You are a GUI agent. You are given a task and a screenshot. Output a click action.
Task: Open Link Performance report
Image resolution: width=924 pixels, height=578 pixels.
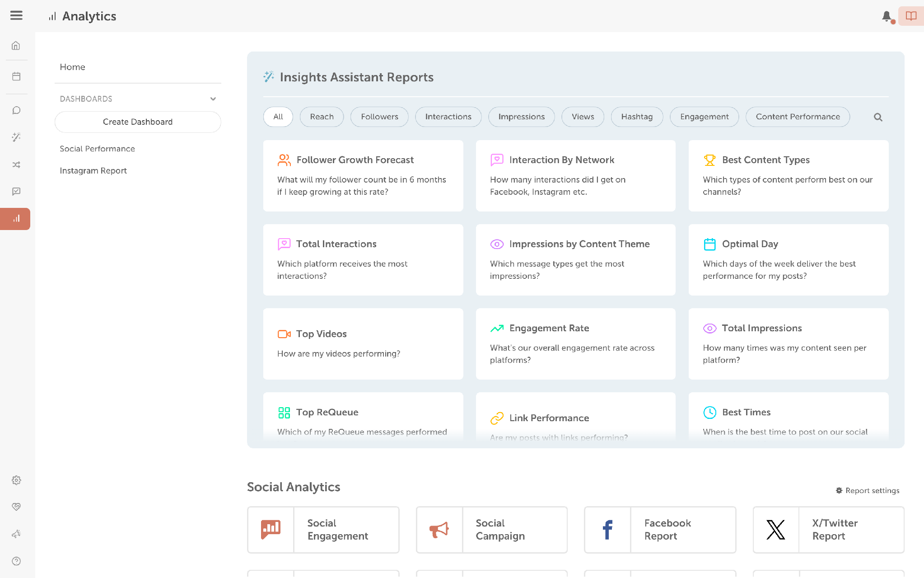tap(576, 417)
